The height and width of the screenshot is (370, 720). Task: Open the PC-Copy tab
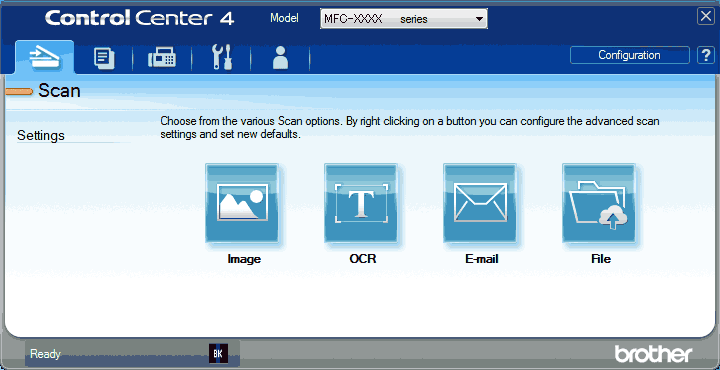point(103,59)
